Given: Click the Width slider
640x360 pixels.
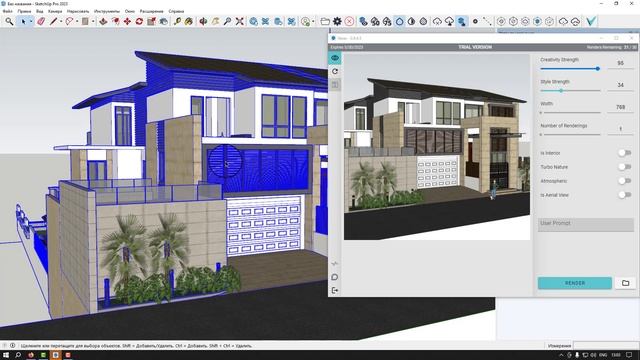Looking at the screenshot, I should coord(570,112).
